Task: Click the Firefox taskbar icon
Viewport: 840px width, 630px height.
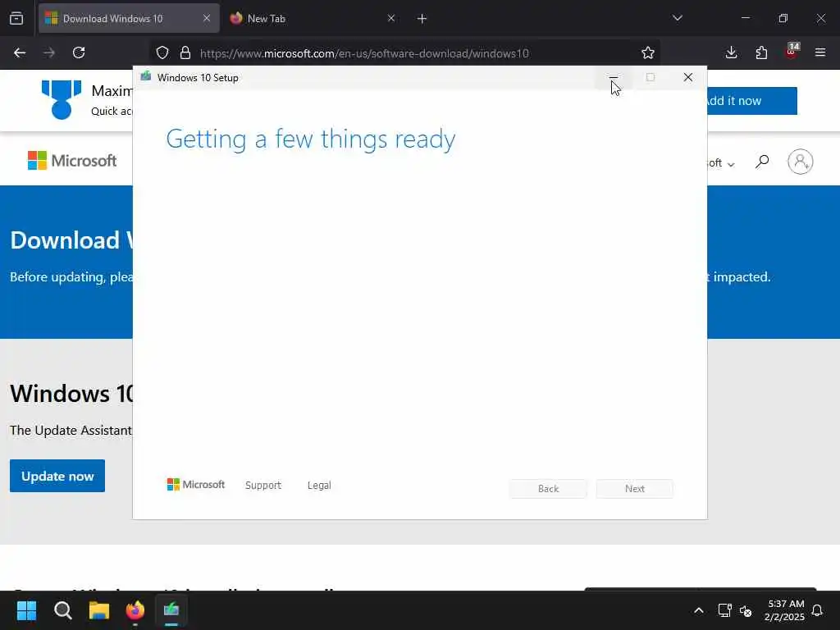Action: click(x=135, y=610)
